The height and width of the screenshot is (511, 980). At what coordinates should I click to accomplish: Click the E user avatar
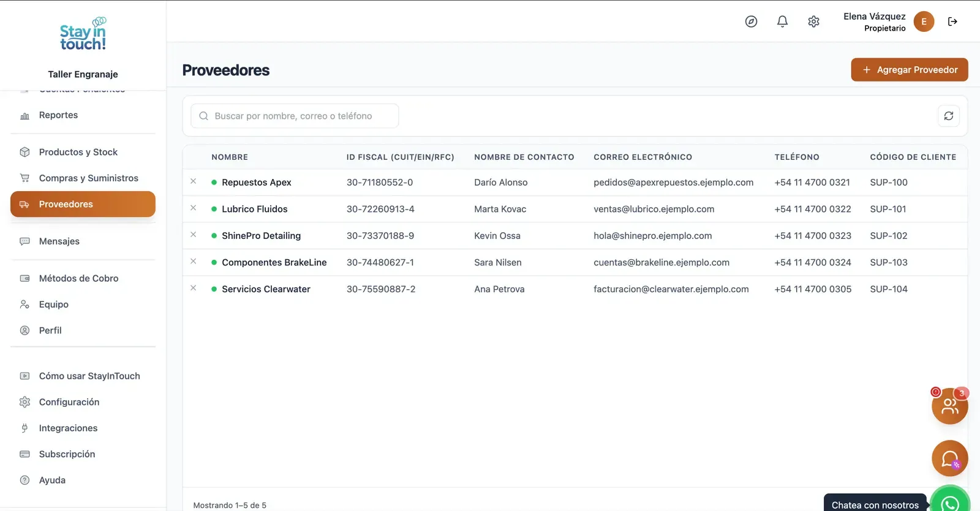tap(924, 21)
